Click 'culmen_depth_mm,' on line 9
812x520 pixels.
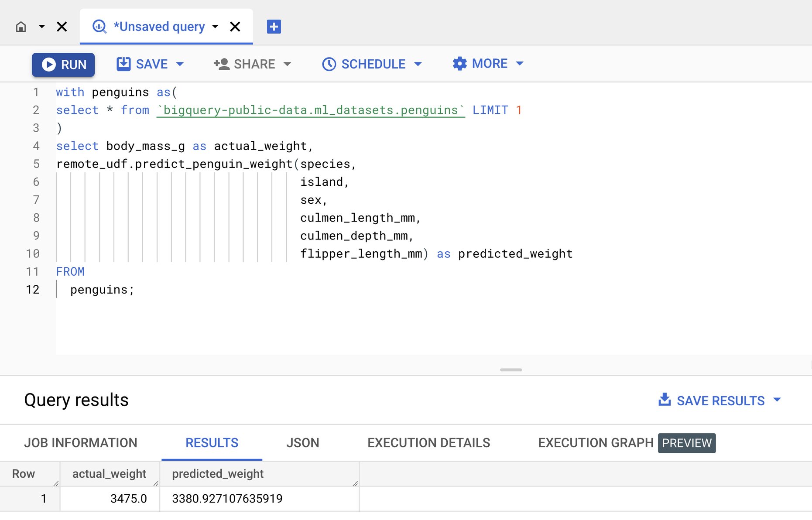tap(357, 236)
